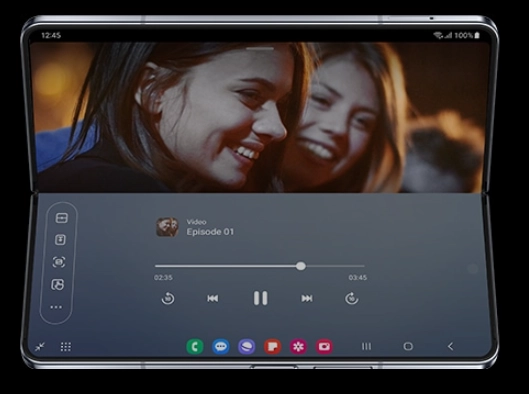The width and height of the screenshot is (529, 394).
Task: Tap the total duration 03:45
Action: pyautogui.click(x=358, y=278)
